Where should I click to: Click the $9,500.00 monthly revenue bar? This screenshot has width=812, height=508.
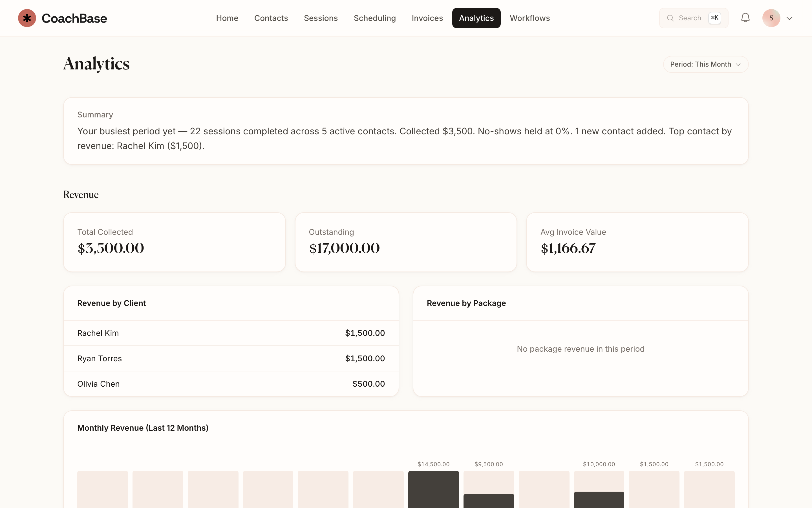(489, 501)
